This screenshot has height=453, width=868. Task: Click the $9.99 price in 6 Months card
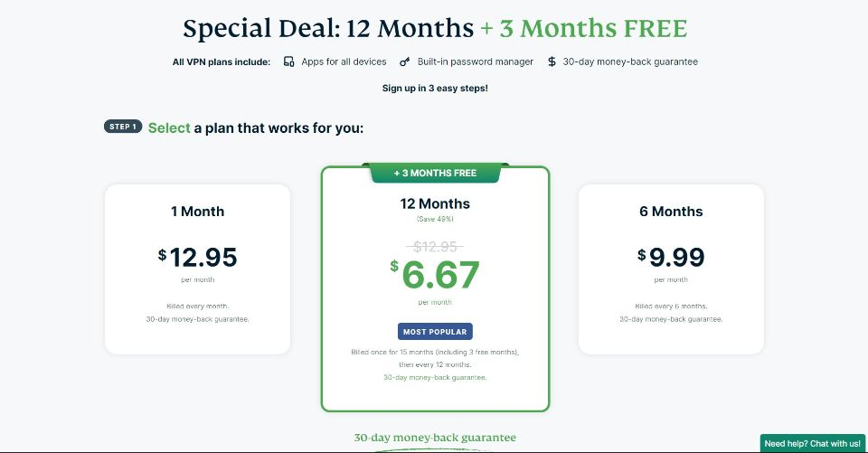[x=671, y=257]
